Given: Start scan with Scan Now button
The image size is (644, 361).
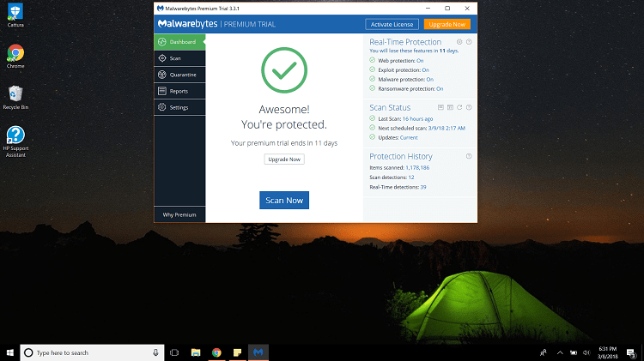Looking at the screenshot, I should tap(284, 200).
